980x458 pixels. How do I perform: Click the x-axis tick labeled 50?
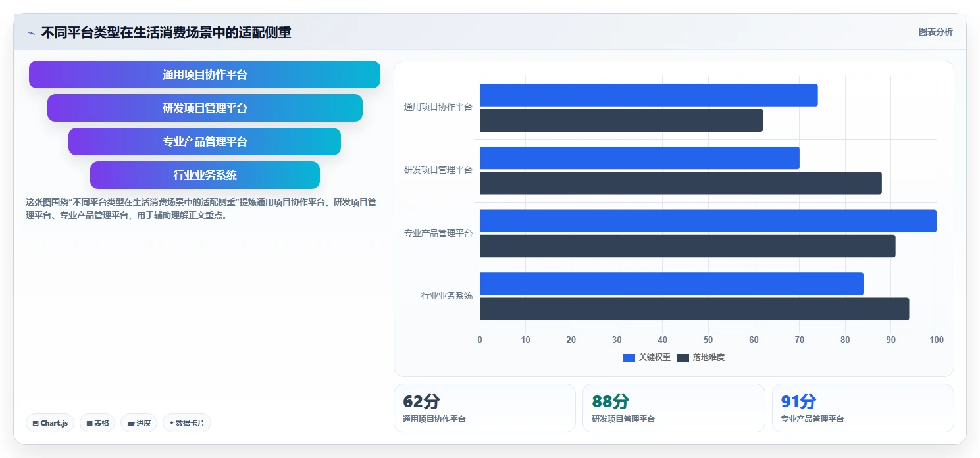point(708,340)
